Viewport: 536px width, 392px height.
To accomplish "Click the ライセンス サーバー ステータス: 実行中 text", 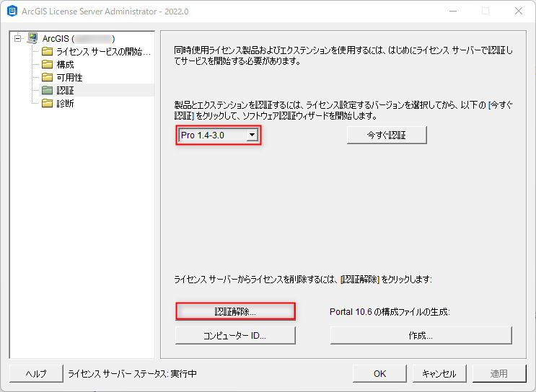I will coord(132,374).
